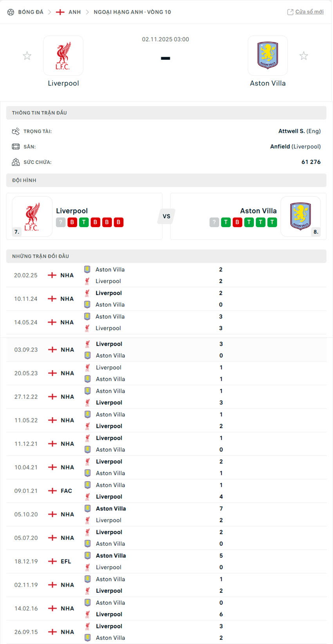This screenshot has width=333, height=644.
Task: Click the Anfield stadium name link
Action: pos(280,146)
